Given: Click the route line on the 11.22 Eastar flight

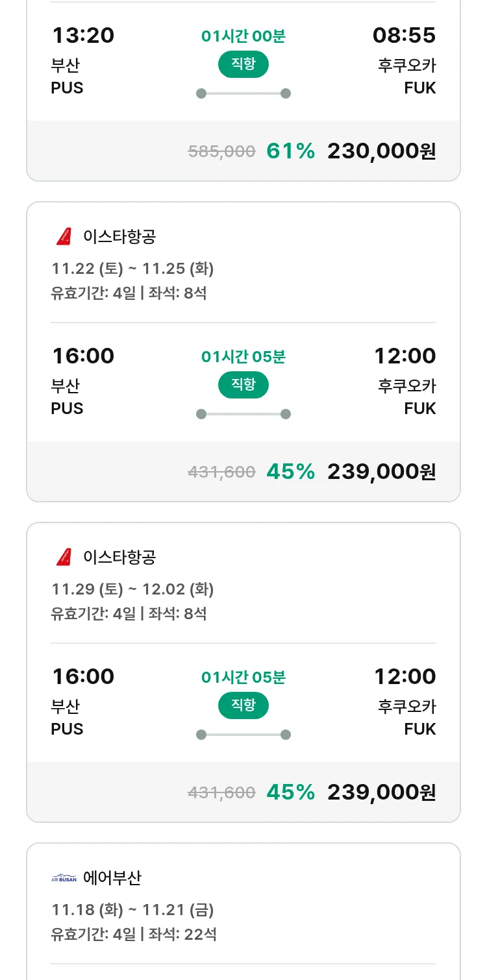Looking at the screenshot, I should [243, 414].
